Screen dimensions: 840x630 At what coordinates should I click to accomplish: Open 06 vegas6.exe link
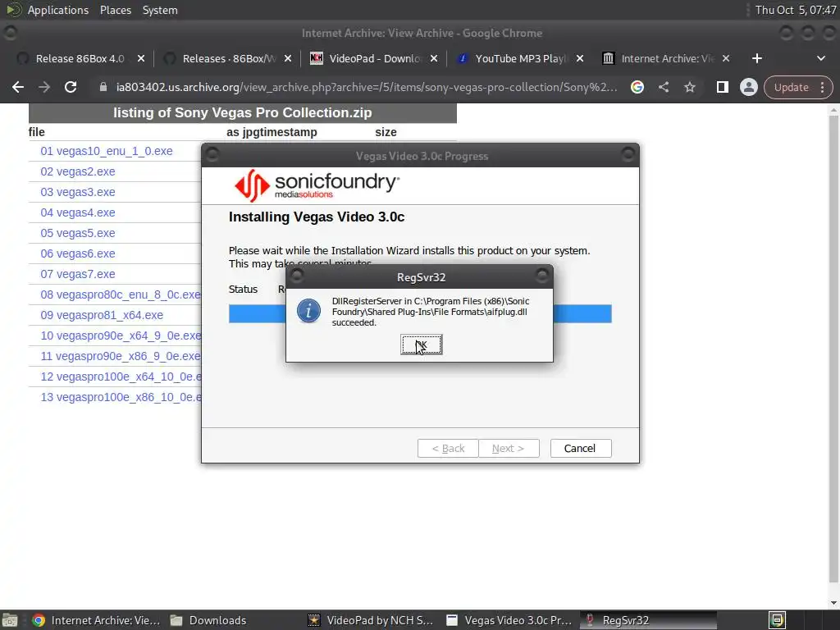[x=78, y=253]
